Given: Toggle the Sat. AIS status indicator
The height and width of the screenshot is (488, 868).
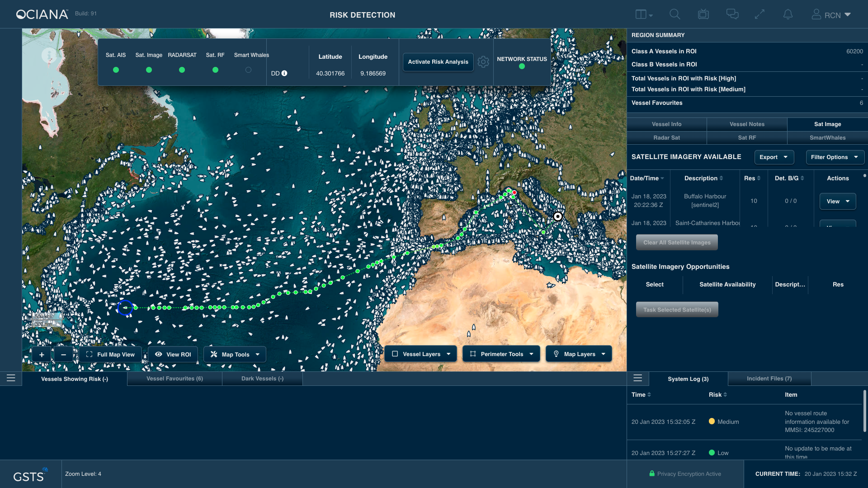Looking at the screenshot, I should (116, 70).
